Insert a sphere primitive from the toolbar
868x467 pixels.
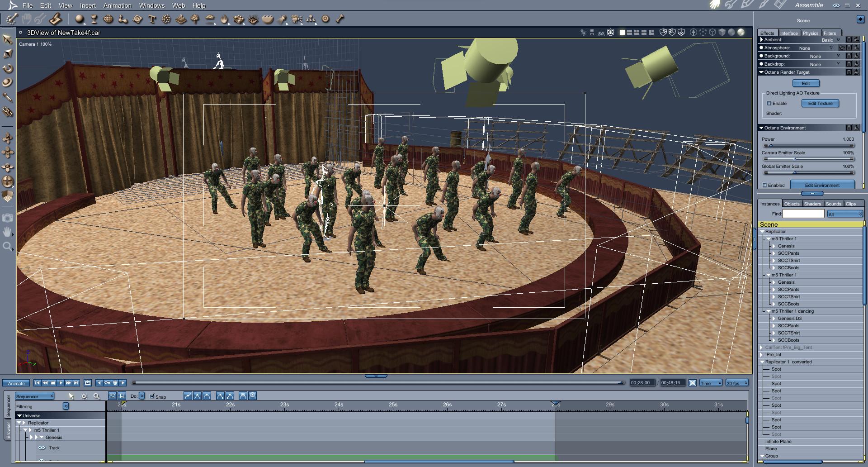pos(80,19)
